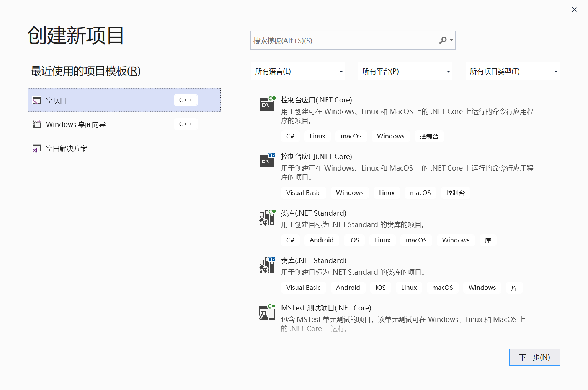
Task: Click the 下一步 button
Action: point(534,357)
